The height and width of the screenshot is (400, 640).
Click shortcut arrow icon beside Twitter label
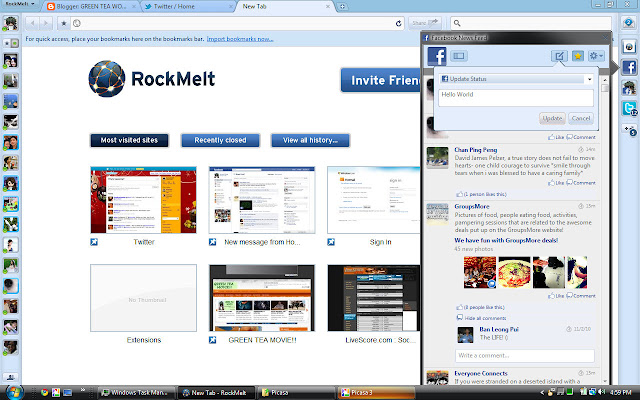(94, 242)
